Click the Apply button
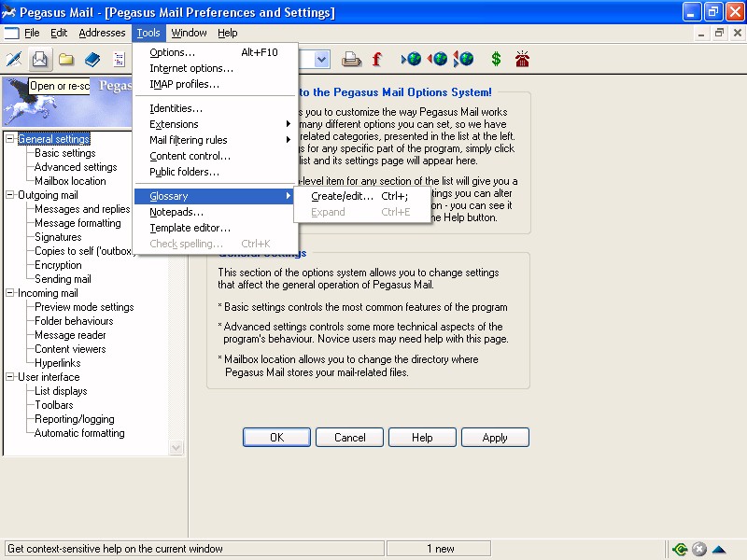This screenshot has height=560, width=747. point(495,437)
